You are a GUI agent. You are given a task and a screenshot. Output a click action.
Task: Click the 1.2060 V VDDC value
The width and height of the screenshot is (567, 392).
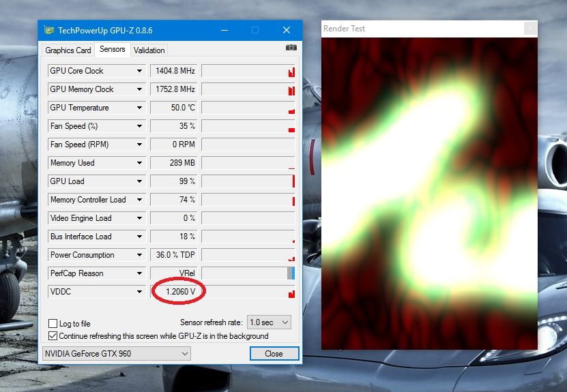tap(173, 292)
